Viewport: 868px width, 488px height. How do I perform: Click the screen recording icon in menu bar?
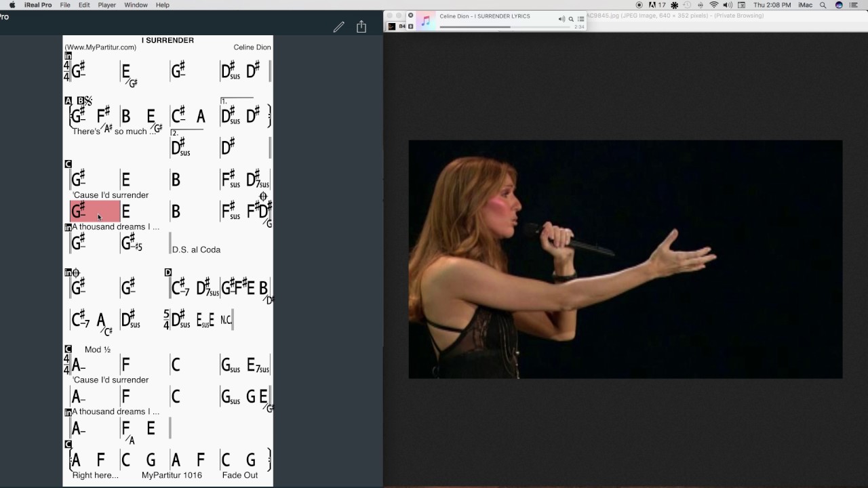click(639, 5)
